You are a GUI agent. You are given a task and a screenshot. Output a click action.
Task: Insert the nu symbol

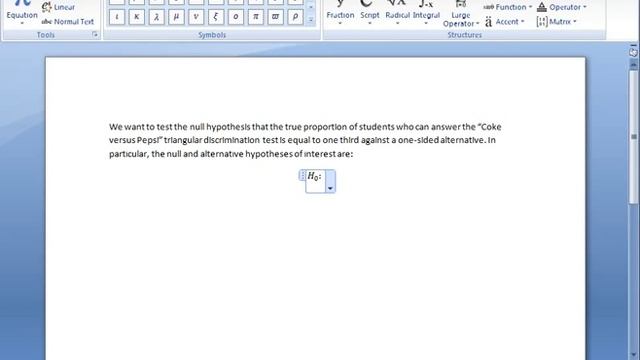(196, 17)
